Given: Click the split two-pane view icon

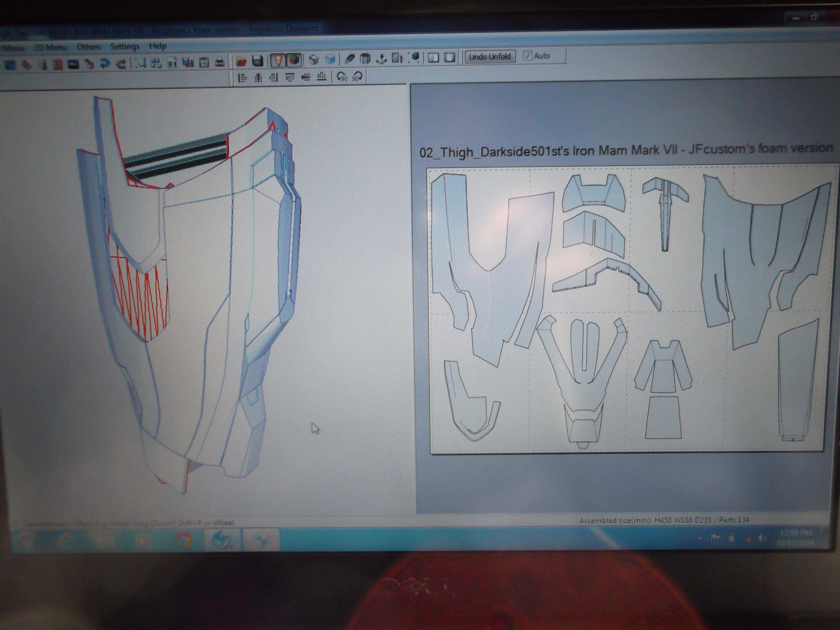Looking at the screenshot, I should tap(433, 57).
